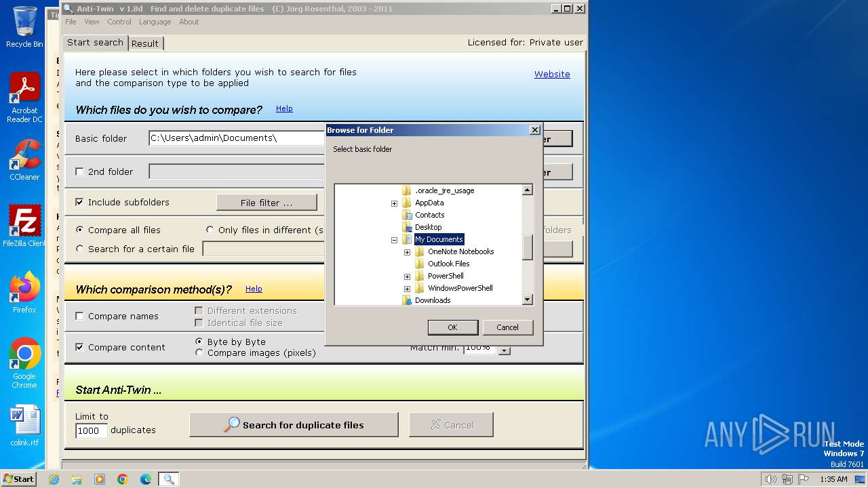The image size is (868, 488).
Task: Launch Google Chrome from the desktop
Action: pyautogui.click(x=24, y=363)
